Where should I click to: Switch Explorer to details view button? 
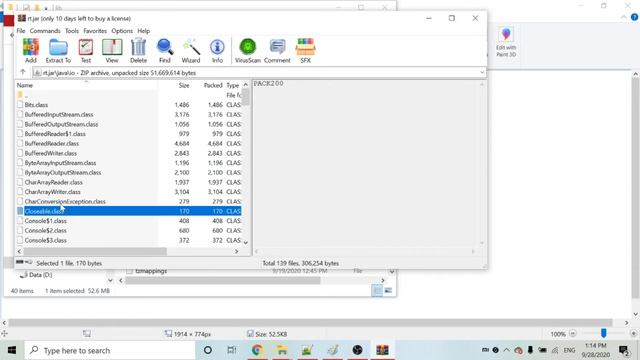[377, 291]
